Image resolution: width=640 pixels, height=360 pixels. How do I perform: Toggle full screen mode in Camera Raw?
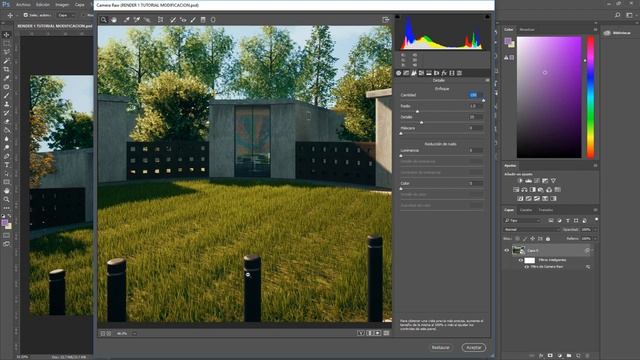point(386,20)
